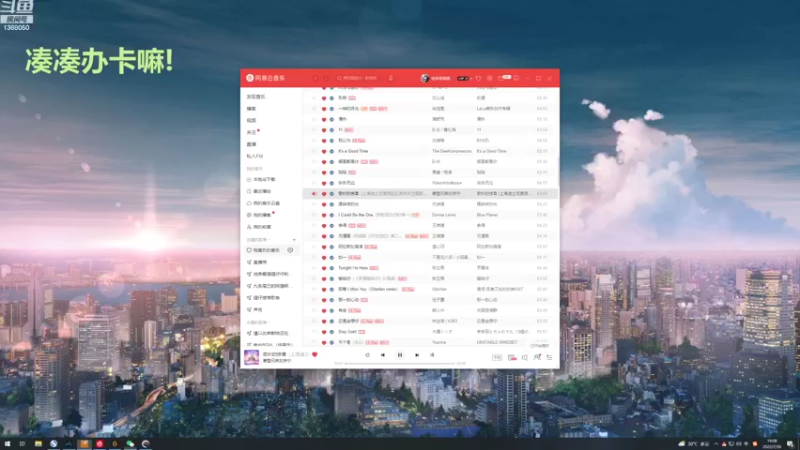Select 我喜欢的音乐 playlist in sidebar
Viewport: 800px width, 450px height.
tap(264, 250)
